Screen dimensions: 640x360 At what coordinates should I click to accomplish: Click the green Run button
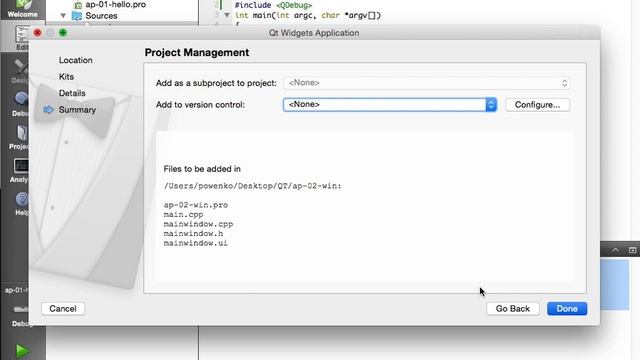[22, 351]
